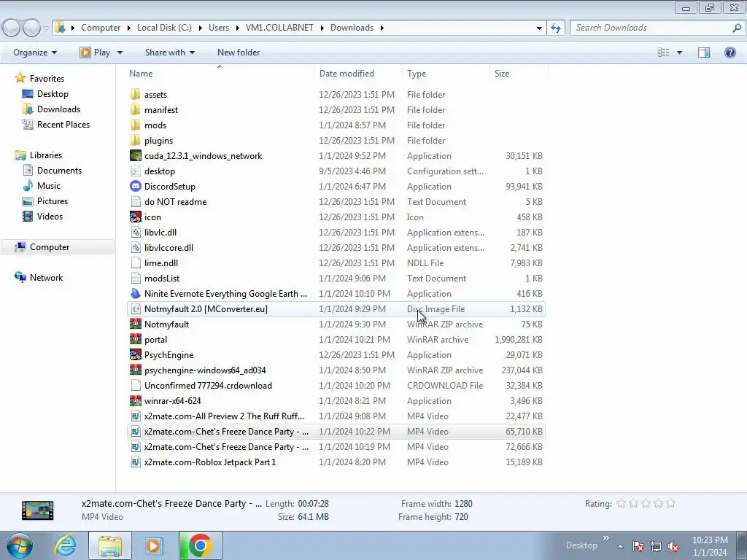This screenshot has height=560, width=747.
Task: Select the assets folder icon
Action: click(x=135, y=94)
